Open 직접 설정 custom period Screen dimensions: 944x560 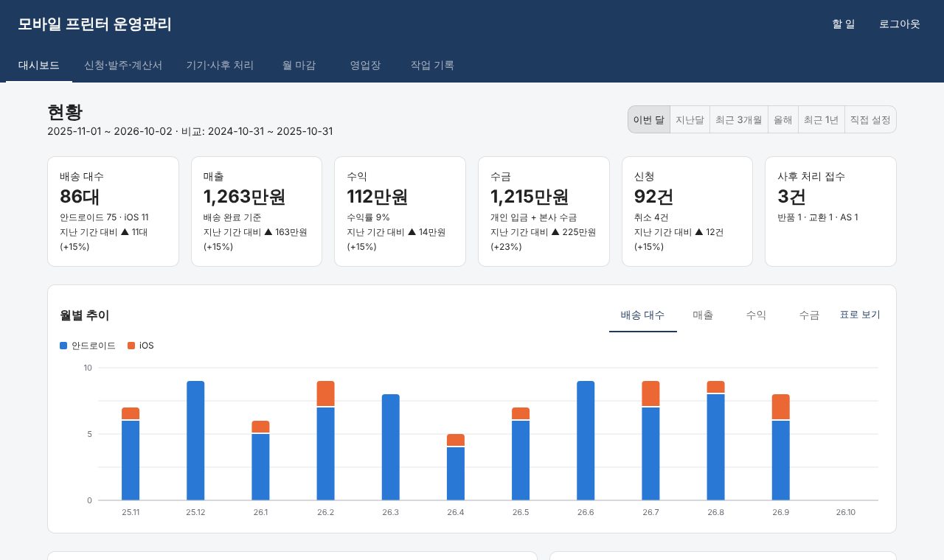point(870,119)
